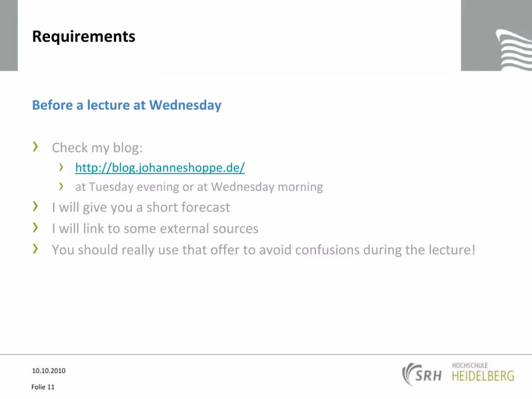532x399 pixels.
Task: Click the 'avoid confusions during the lecture' line
Action: tap(264, 250)
